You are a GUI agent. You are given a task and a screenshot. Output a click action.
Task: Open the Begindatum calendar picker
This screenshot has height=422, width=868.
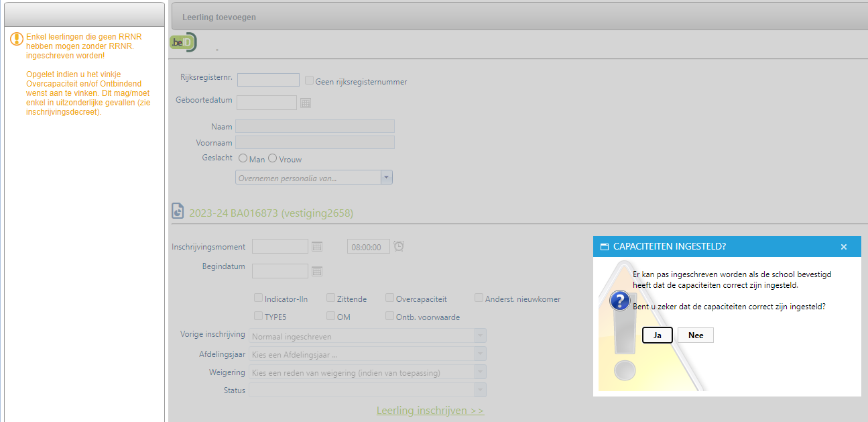point(317,271)
